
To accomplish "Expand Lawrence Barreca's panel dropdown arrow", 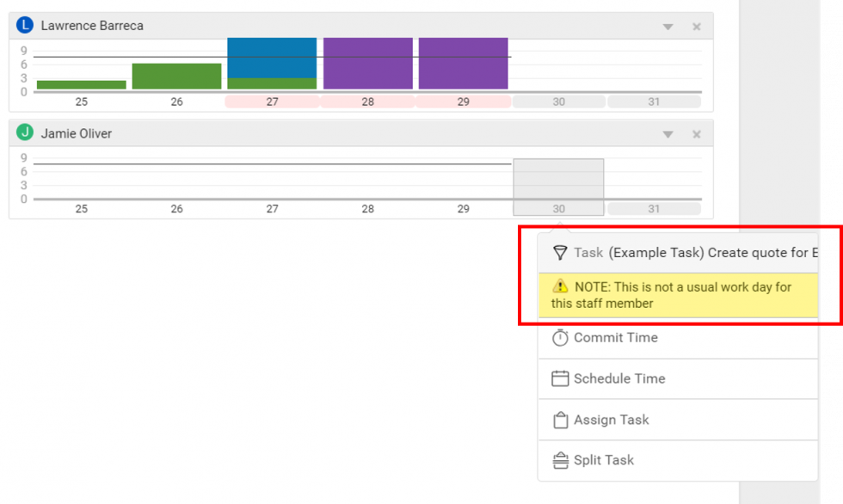I will 668,27.
